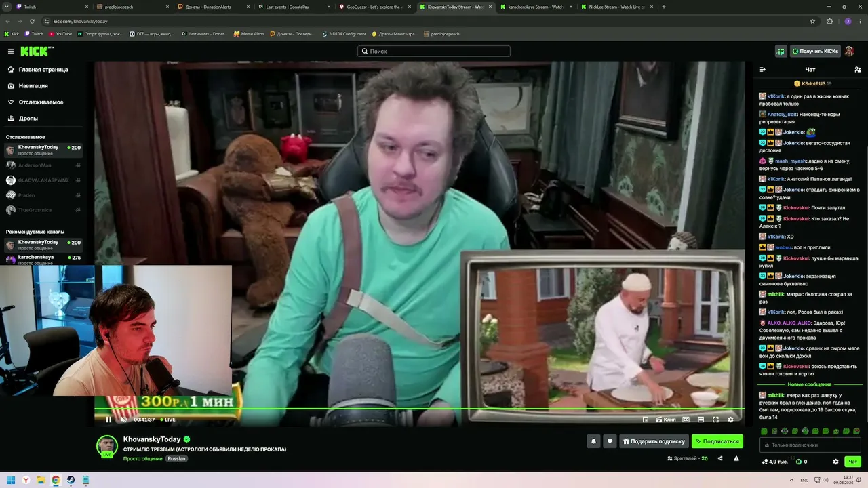The image size is (868, 488).
Task: Open player settings gear
Action: 730,420
